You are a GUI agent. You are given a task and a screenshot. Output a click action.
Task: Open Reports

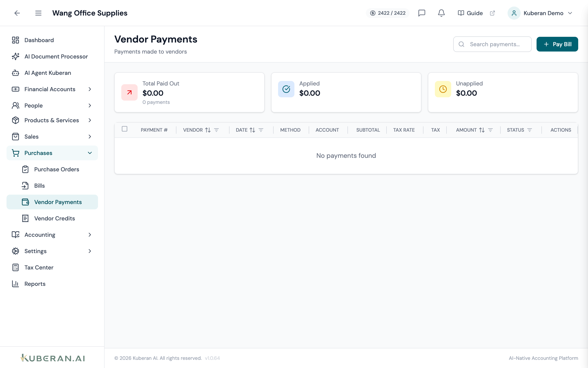point(52,284)
